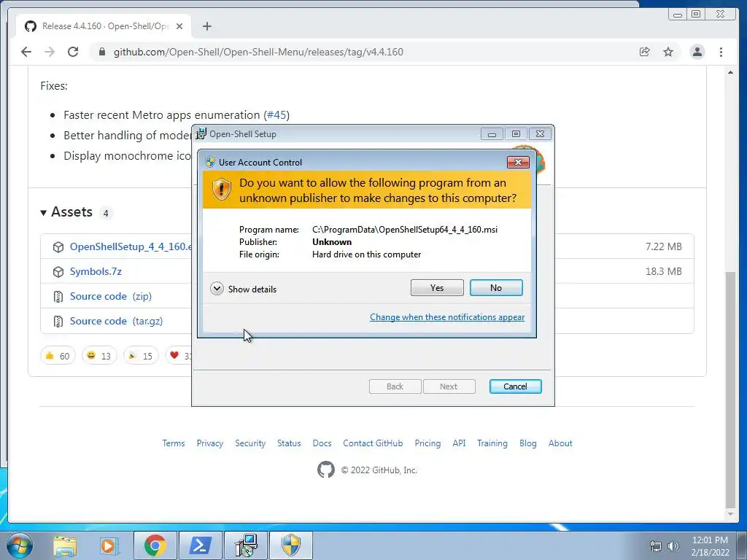The image size is (747, 560).
Task: Download Symbols.7z asset
Action: point(96,271)
